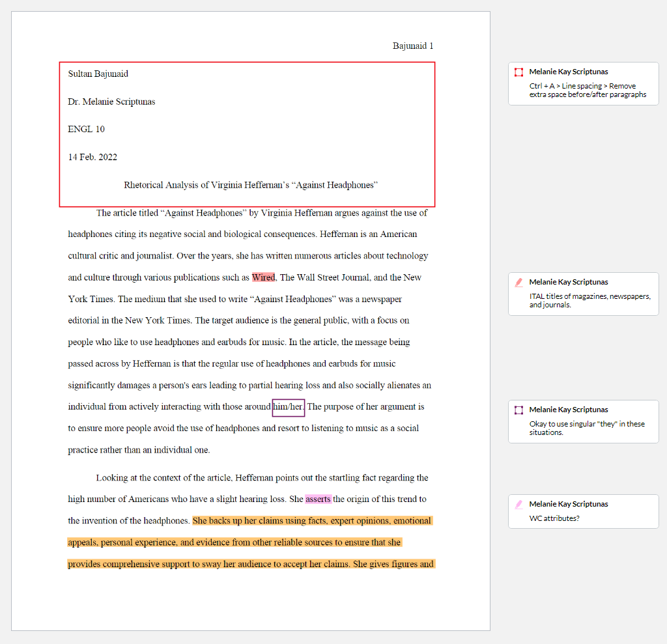
Task: Click the line 'practice rather than an individual one.'
Action: pyautogui.click(x=139, y=450)
